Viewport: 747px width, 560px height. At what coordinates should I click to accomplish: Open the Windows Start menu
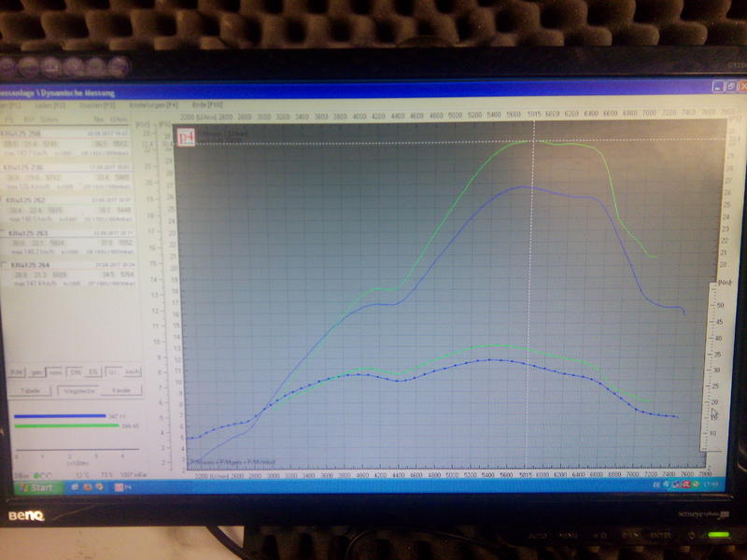click(x=38, y=487)
